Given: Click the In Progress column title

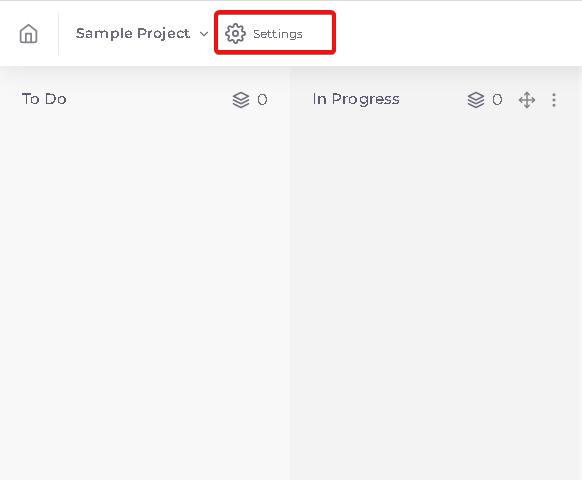Looking at the screenshot, I should (x=356, y=99).
